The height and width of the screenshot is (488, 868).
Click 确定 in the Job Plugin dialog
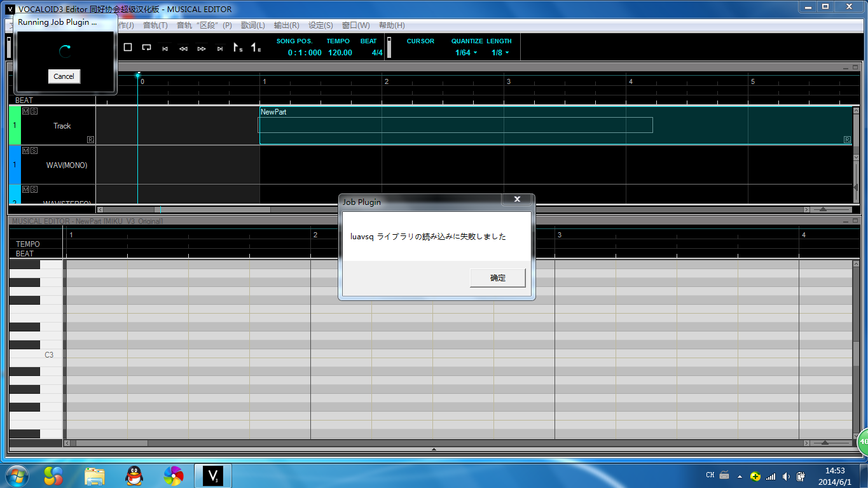[498, 278]
